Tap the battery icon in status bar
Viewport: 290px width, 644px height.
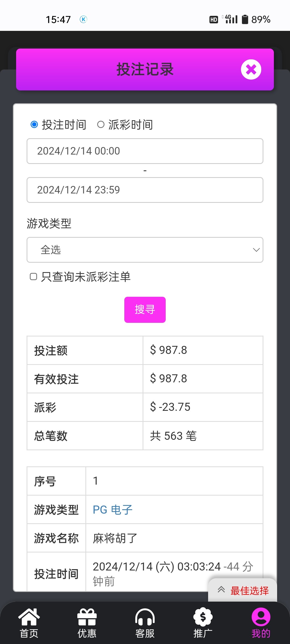coord(245,19)
